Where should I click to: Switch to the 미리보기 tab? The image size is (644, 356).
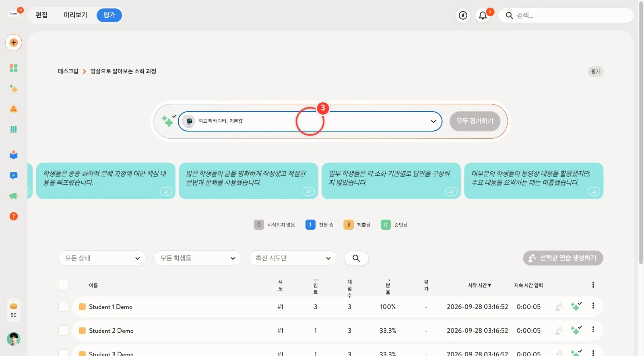(x=75, y=15)
